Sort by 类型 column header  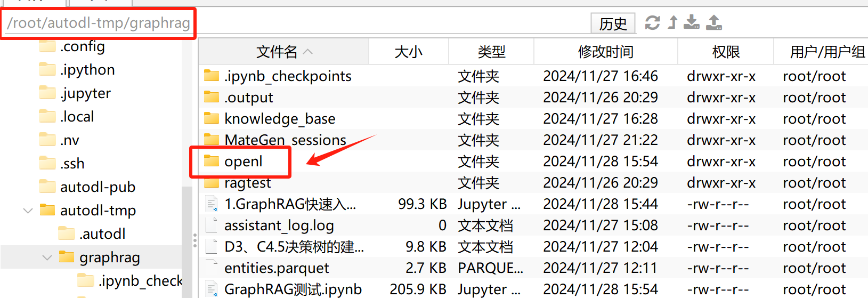(491, 52)
